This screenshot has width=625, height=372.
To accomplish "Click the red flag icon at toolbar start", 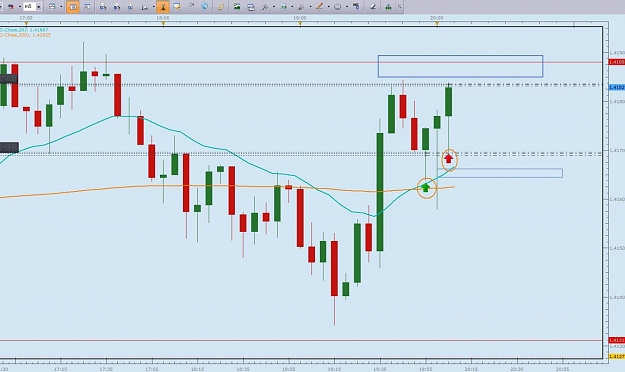I will tap(11, 6).
